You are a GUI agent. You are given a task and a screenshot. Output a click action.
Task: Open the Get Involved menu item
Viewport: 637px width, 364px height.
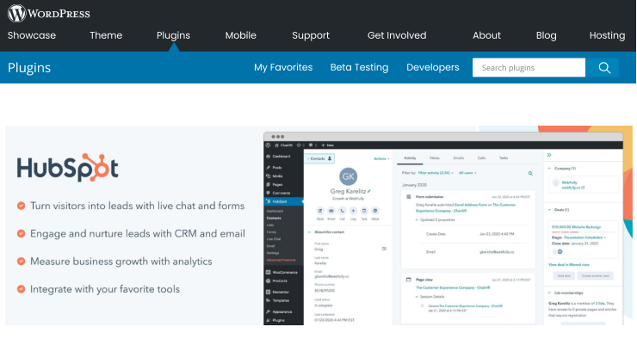[x=397, y=35]
